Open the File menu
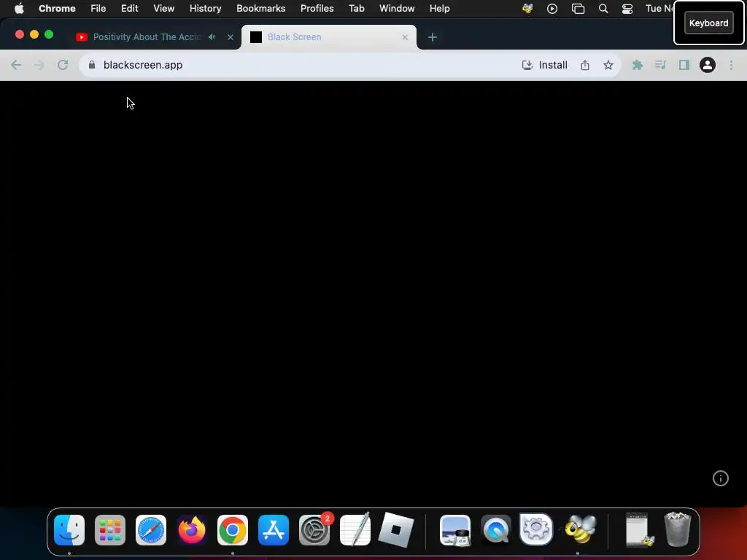The width and height of the screenshot is (747, 560). pyautogui.click(x=98, y=9)
